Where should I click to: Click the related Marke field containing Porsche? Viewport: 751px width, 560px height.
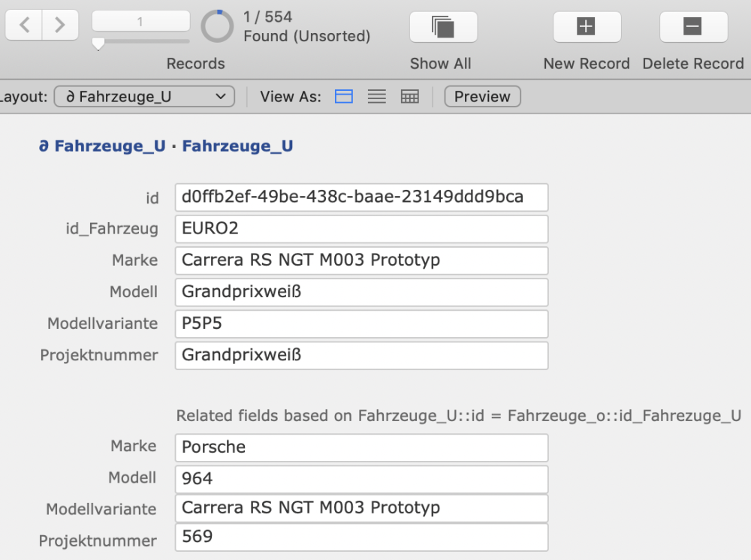click(361, 447)
